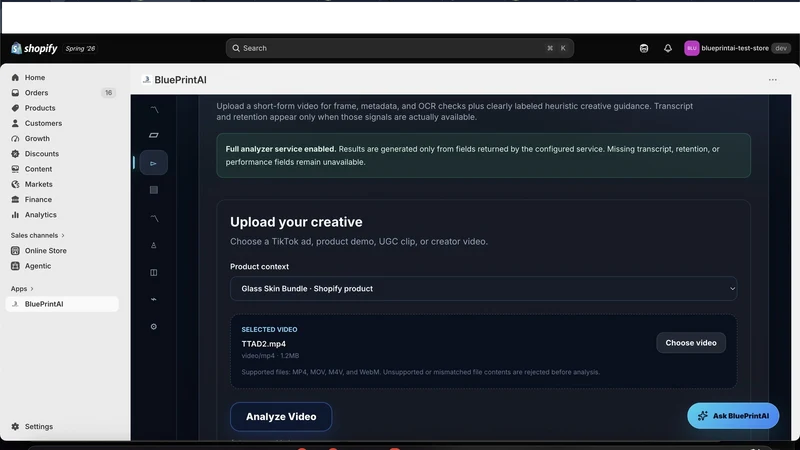Open the Product context dropdown
The width and height of the screenshot is (800, 450).
click(x=483, y=289)
